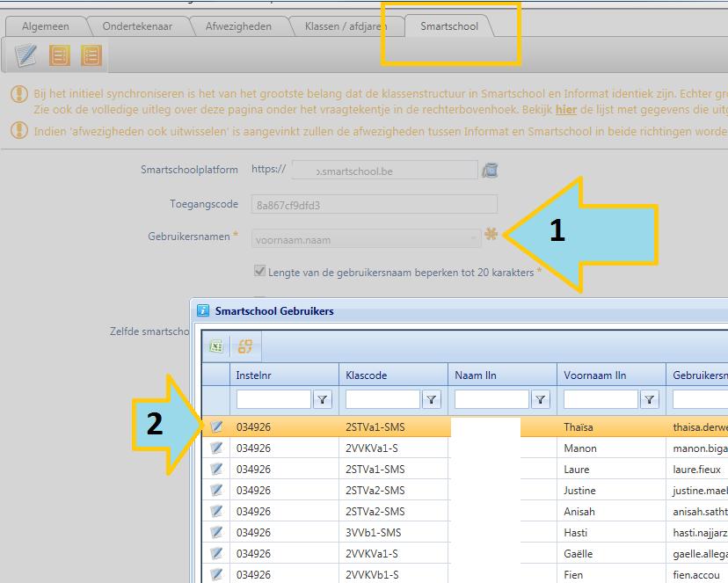Select username cell manon.biga
The height and width of the screenshot is (583, 728).
pyautogui.click(x=697, y=448)
